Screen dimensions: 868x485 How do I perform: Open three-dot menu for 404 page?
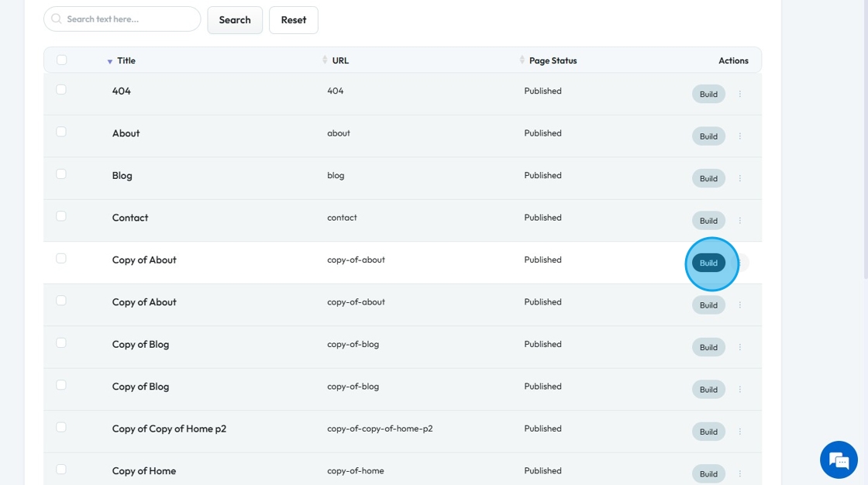point(740,95)
